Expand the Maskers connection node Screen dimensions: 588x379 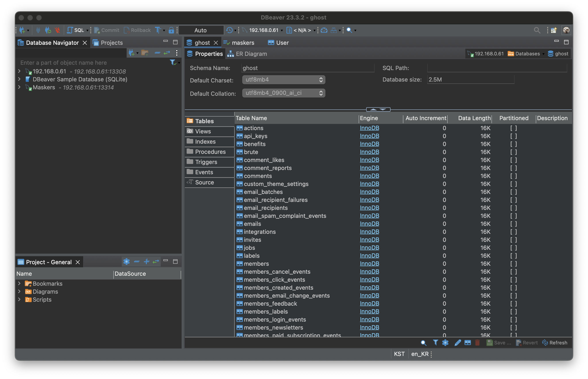point(19,87)
